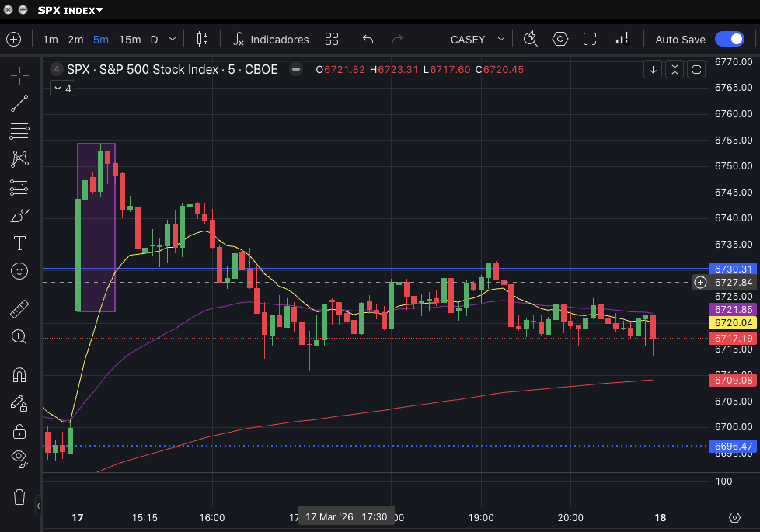Viewport: 760px width, 532px height.
Task: Disable the Auto Save toggle
Action: (x=729, y=39)
